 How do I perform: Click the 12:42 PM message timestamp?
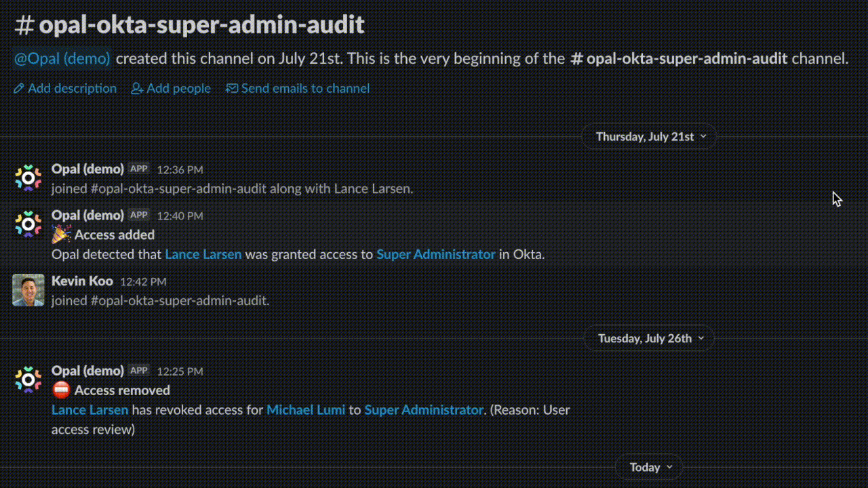143,282
